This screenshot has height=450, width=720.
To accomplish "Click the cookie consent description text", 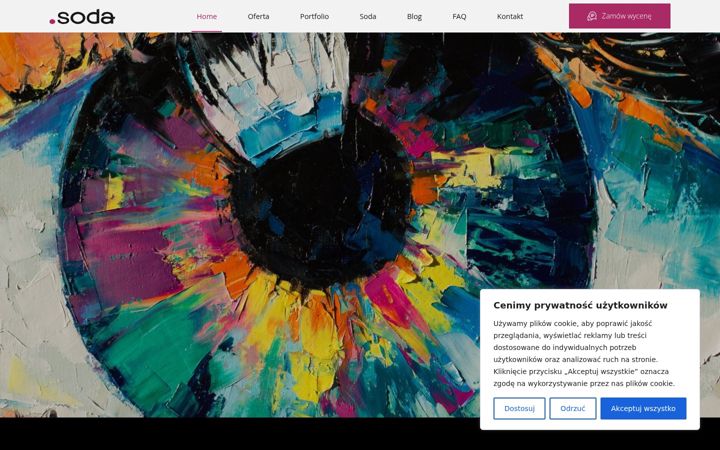I will pyautogui.click(x=584, y=353).
